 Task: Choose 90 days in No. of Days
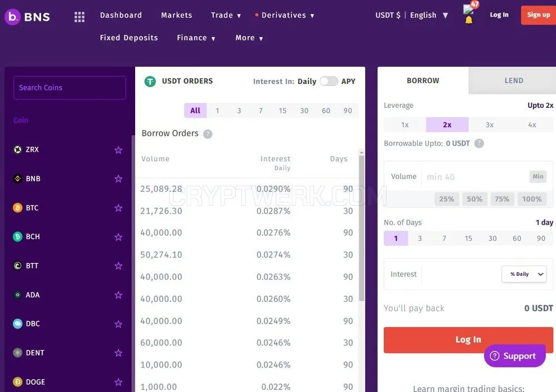(x=541, y=239)
